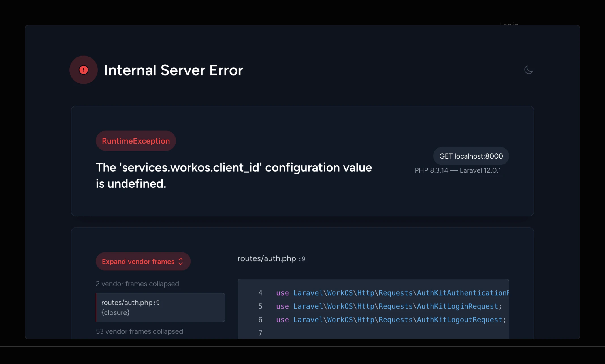The image size is (605, 364).
Task: Click the 'services.workos.client_id' error message
Action: point(234,175)
